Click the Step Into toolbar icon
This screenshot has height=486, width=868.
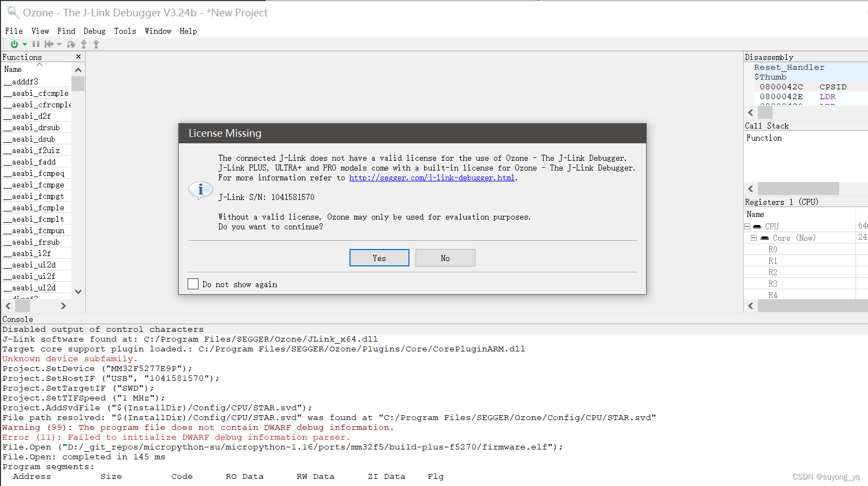click(83, 44)
